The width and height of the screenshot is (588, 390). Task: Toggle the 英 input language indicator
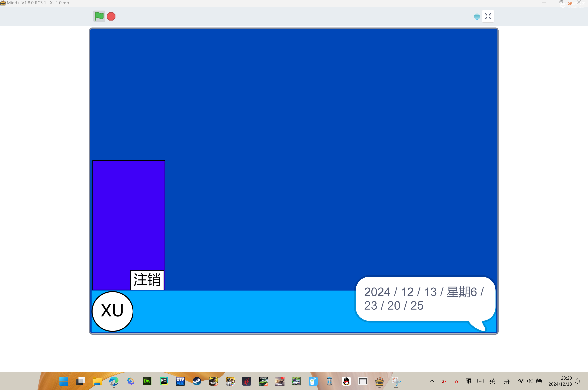tap(492, 381)
